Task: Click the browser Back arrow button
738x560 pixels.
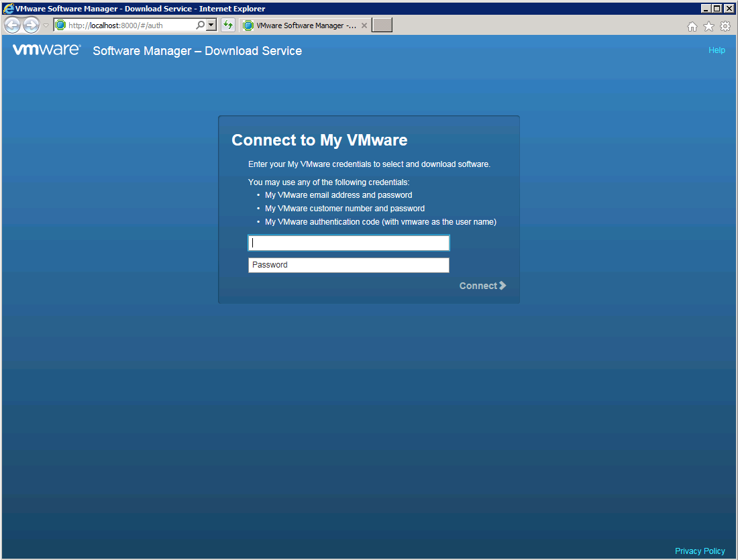Action: tap(12, 25)
